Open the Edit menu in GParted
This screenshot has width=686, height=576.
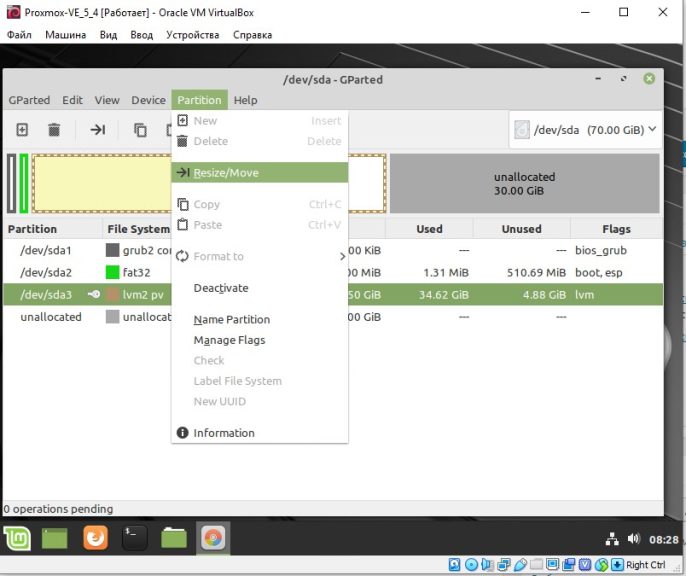[x=72, y=100]
